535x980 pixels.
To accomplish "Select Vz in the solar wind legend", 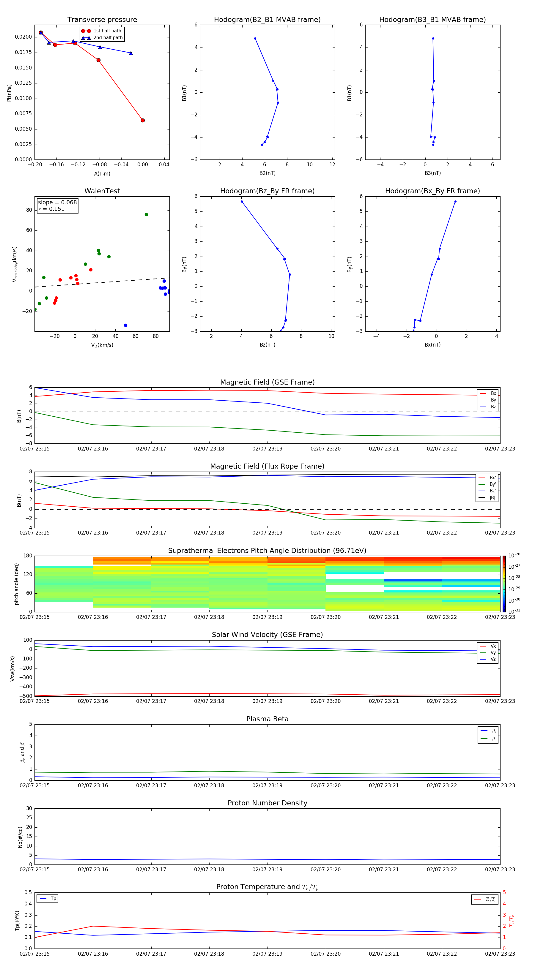I will pyautogui.click(x=488, y=659).
